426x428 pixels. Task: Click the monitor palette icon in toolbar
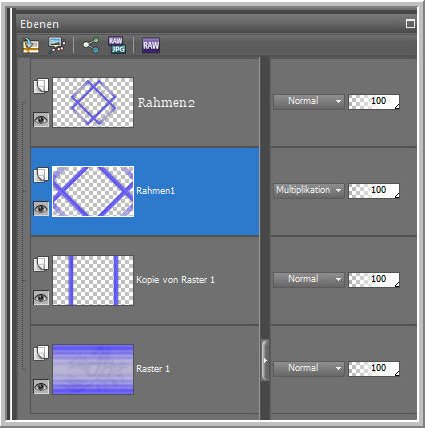point(57,45)
